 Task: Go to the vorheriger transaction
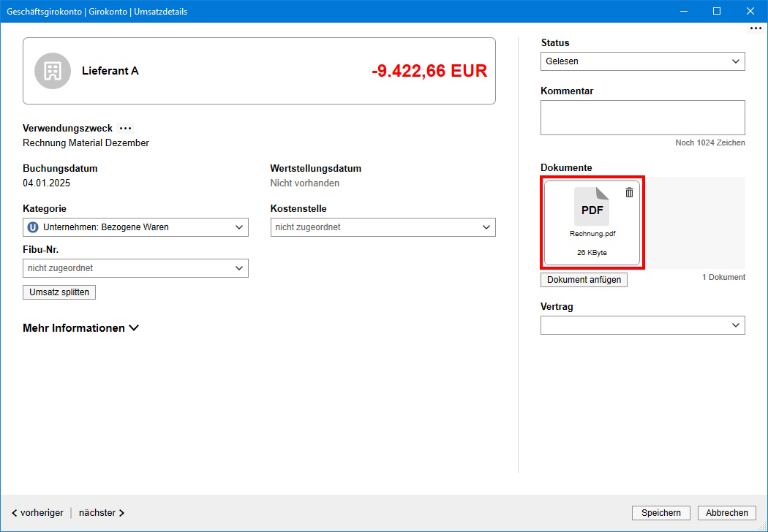[37, 513]
